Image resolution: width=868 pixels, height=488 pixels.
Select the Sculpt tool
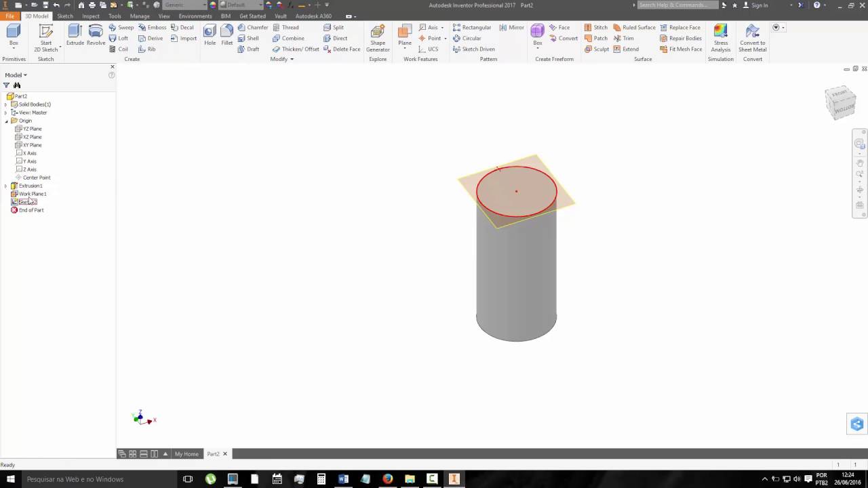click(x=597, y=49)
